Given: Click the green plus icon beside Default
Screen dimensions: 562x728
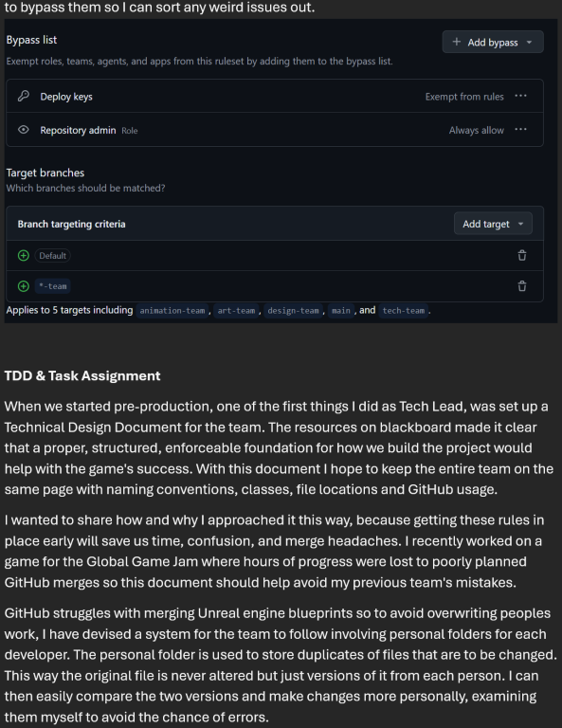Looking at the screenshot, I should pos(23,255).
